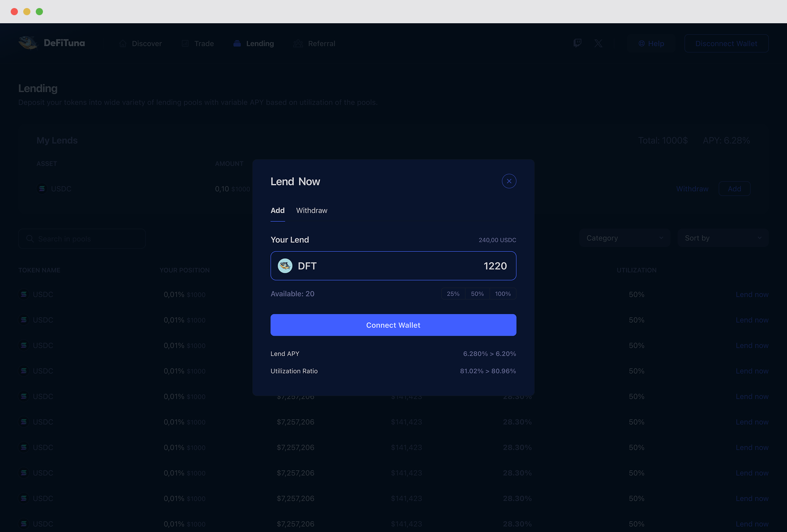
Task: Open the X (Twitter) icon link
Action: pyautogui.click(x=598, y=43)
